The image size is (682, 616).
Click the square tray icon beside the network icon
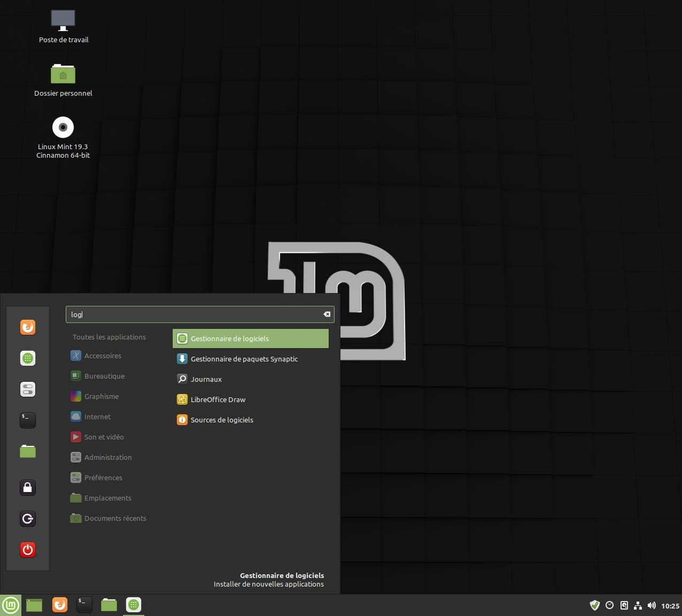click(x=624, y=605)
